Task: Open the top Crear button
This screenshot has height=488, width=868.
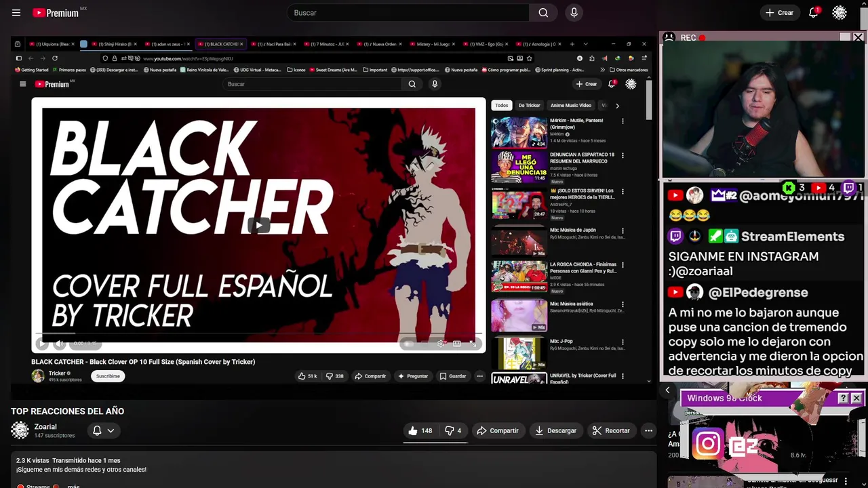Action: 779,13
